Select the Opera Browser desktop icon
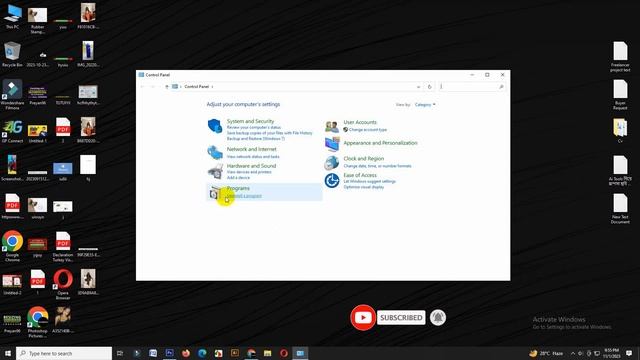This screenshot has height=360, width=640. pos(63,284)
